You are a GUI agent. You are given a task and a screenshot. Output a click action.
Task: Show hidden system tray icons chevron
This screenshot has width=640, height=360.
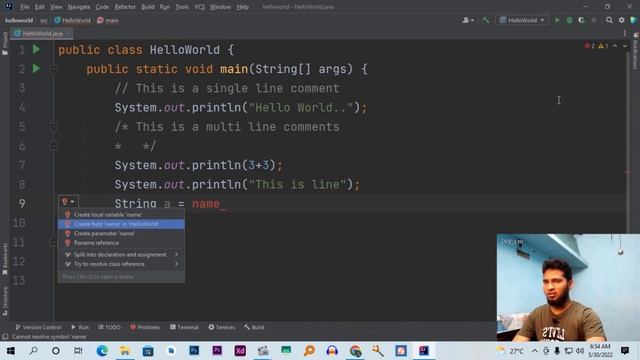[x=534, y=351]
